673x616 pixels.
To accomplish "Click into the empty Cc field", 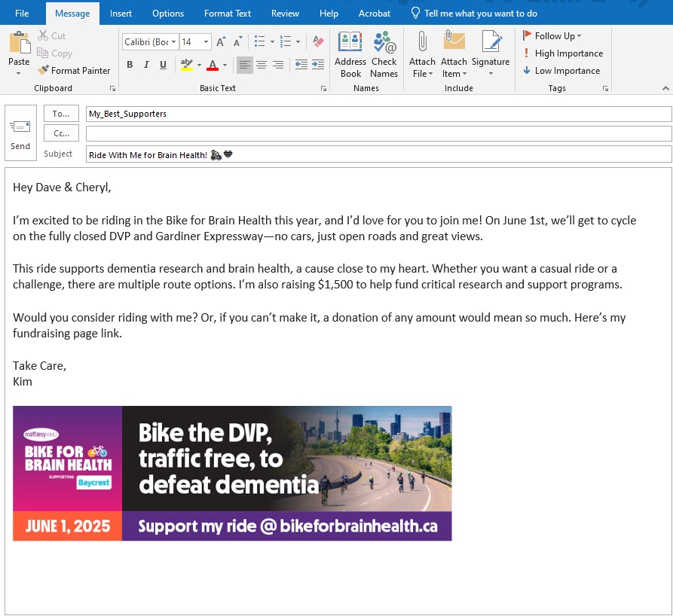I will pos(378,133).
